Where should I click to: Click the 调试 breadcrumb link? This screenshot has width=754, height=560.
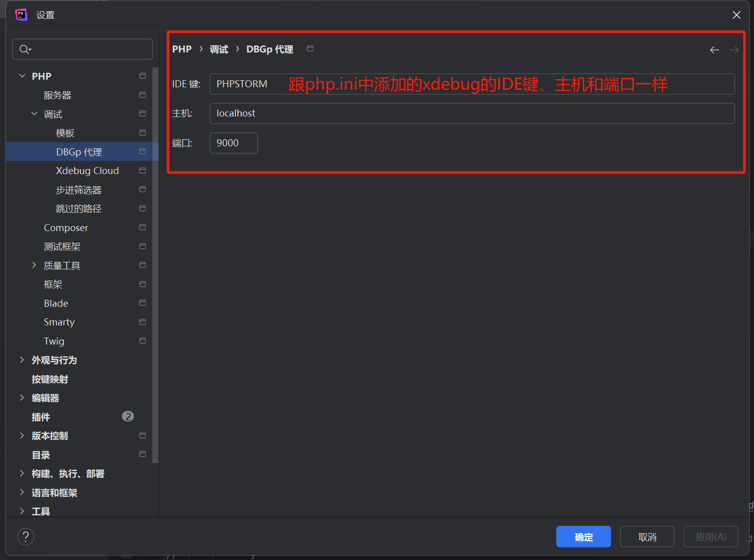pyautogui.click(x=219, y=49)
